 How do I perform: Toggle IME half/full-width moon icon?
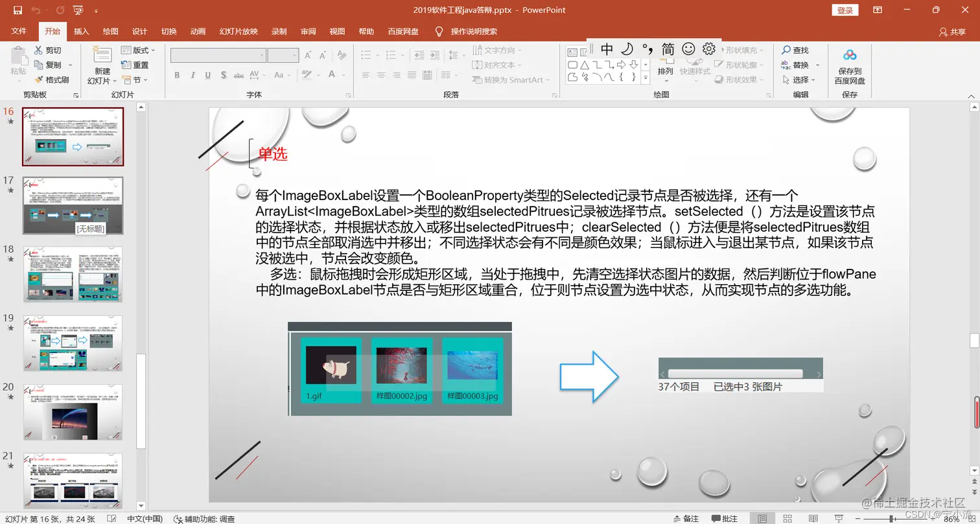coord(627,49)
